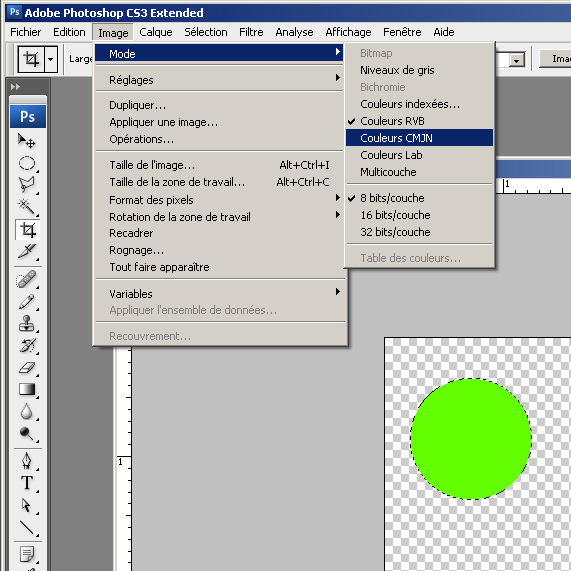The image size is (571, 571).
Task: Open the Analyse menu
Action: tap(294, 32)
